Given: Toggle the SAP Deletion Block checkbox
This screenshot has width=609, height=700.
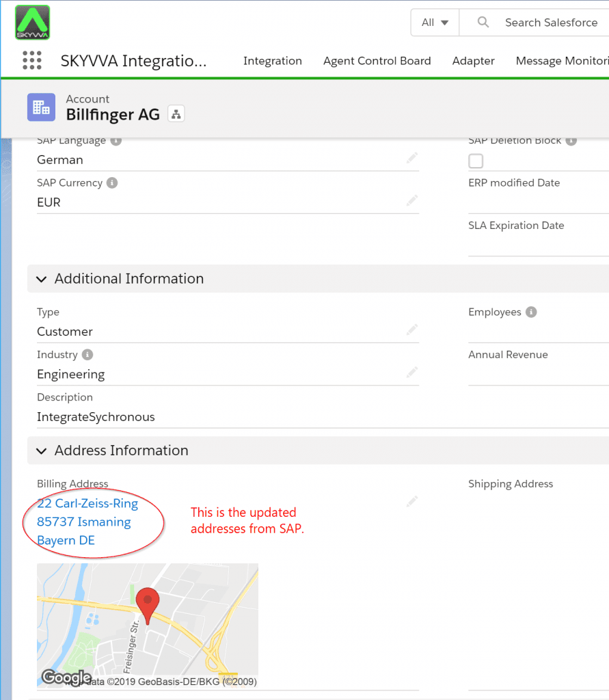Looking at the screenshot, I should 476,161.
